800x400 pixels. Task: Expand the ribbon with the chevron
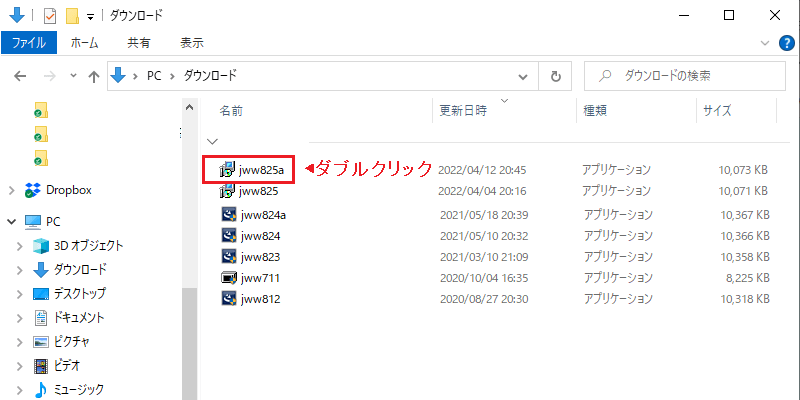click(764, 44)
